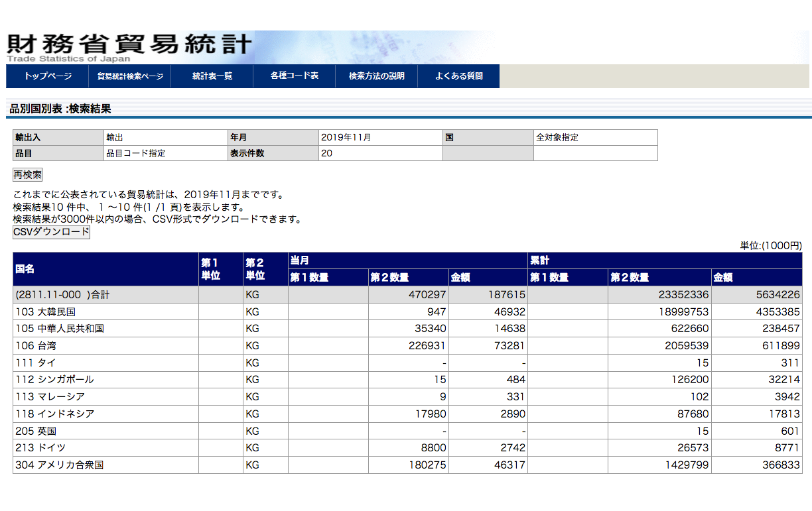
Task: Open the 統計表一覧 menu item
Action: (x=212, y=76)
